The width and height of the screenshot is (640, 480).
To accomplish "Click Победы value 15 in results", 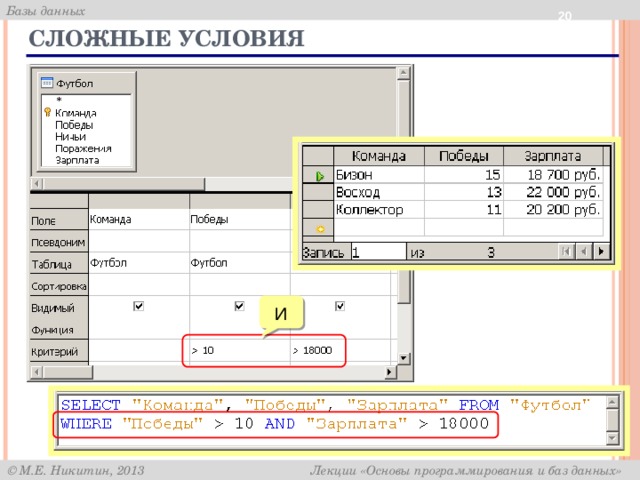I will (464, 175).
